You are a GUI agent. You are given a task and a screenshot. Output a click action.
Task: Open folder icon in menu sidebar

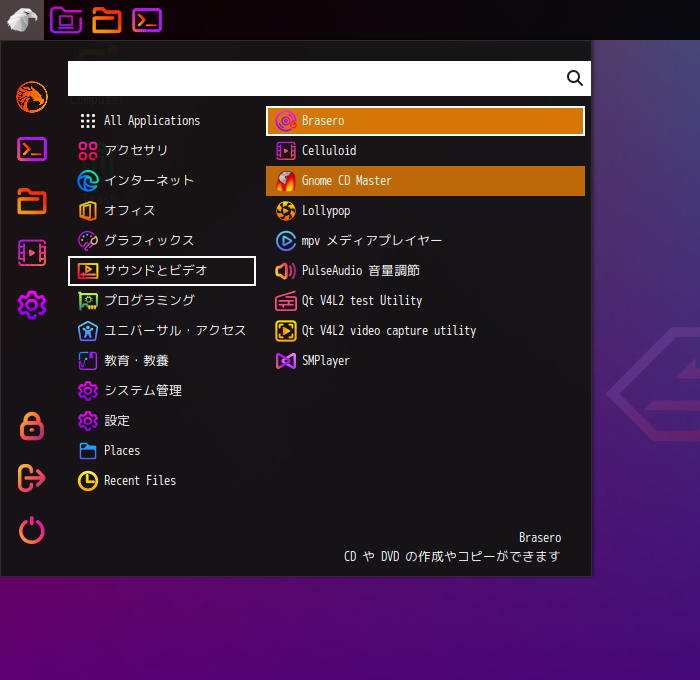pyautogui.click(x=32, y=201)
